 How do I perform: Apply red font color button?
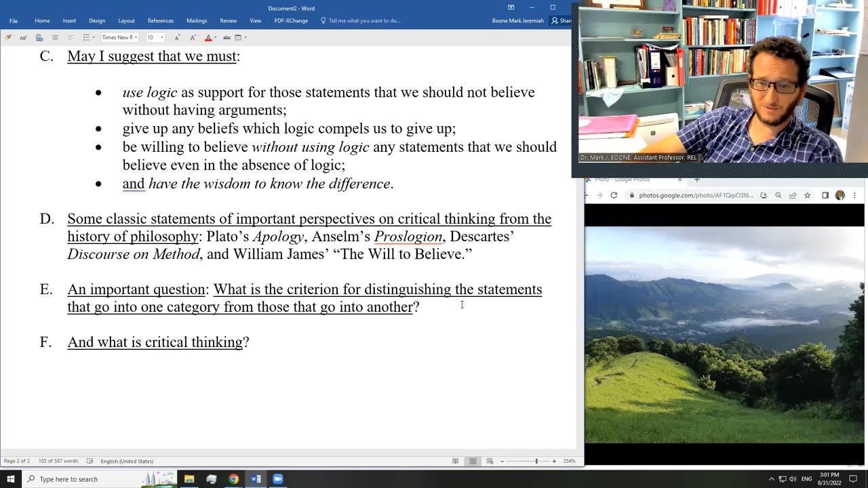pos(208,37)
